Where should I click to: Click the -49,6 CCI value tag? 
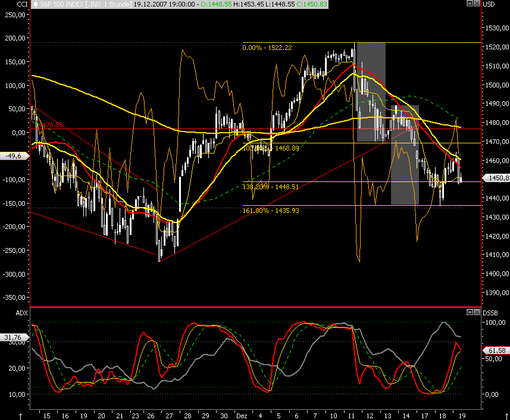(x=14, y=156)
